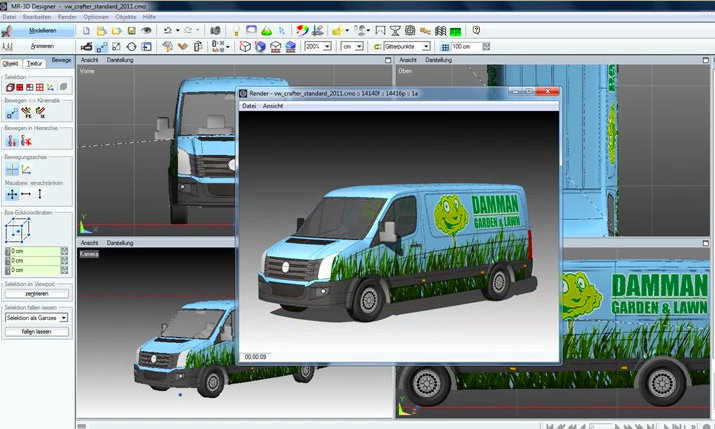
Task: Click the first 0 cm coordinate field
Action: pos(35,251)
